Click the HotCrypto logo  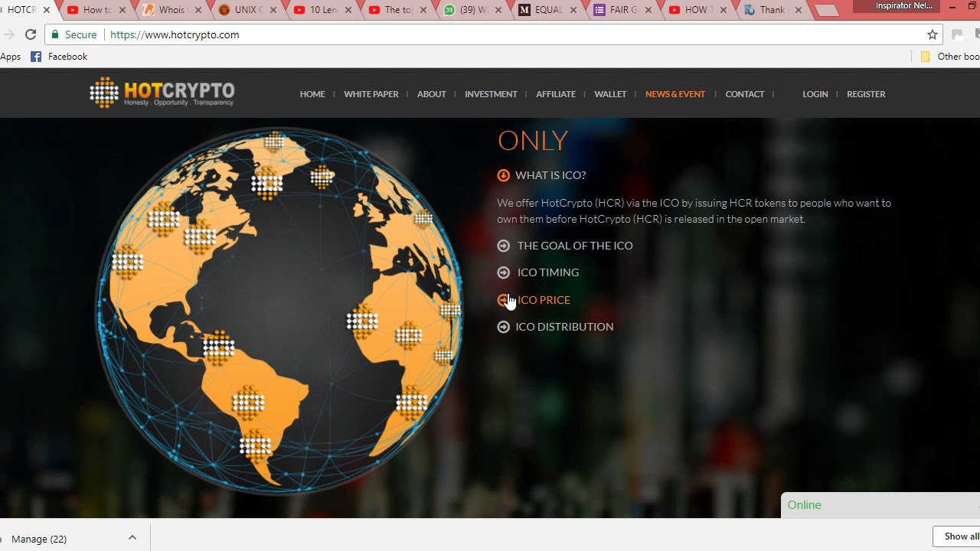tap(162, 93)
